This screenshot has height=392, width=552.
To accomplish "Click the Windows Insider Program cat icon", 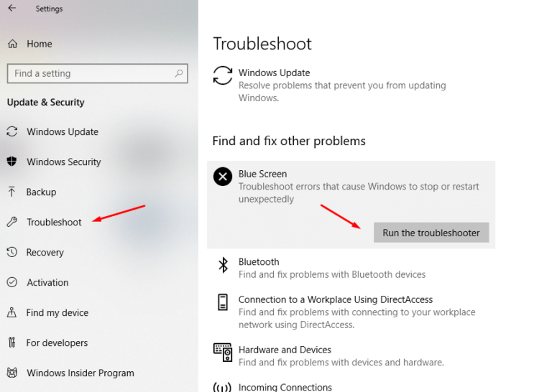I will [x=12, y=373].
